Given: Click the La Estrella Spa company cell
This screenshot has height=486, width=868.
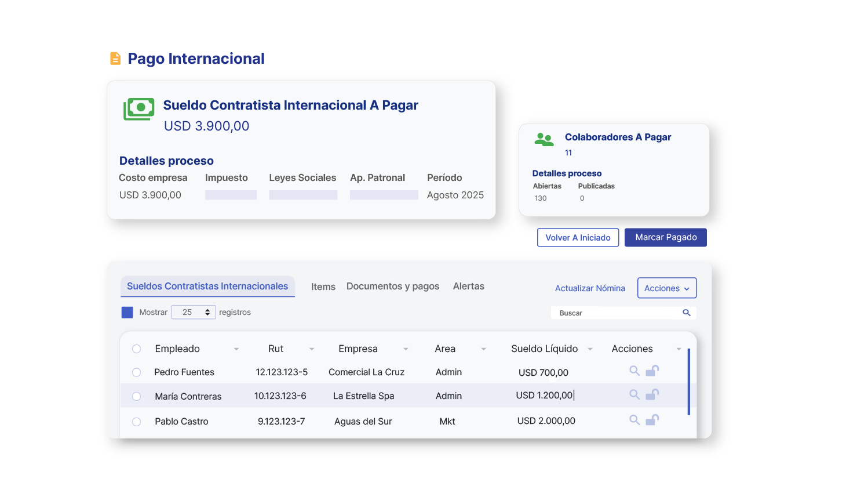Looking at the screenshot, I should click(x=363, y=396).
